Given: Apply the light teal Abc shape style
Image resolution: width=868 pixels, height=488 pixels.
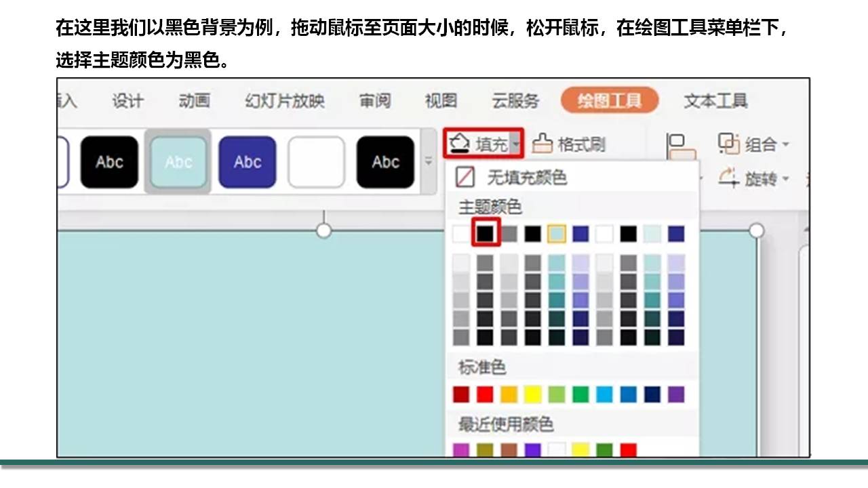Looking at the screenshot, I should [178, 162].
